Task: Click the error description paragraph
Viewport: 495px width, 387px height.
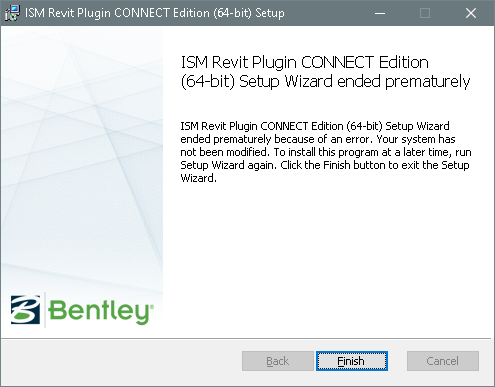Action: tap(326, 152)
